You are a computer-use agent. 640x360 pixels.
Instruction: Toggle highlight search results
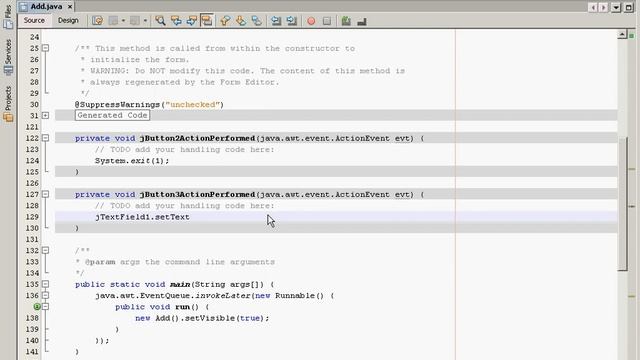coord(207,20)
